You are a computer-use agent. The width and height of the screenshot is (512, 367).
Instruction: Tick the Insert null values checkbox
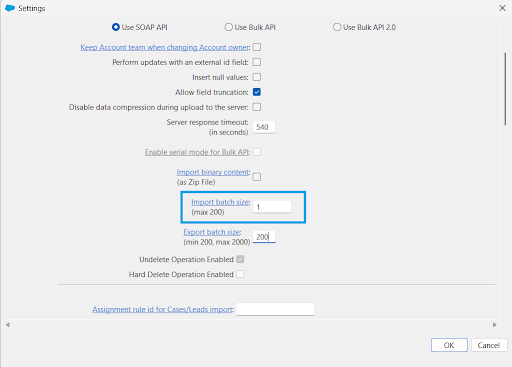coord(257,77)
